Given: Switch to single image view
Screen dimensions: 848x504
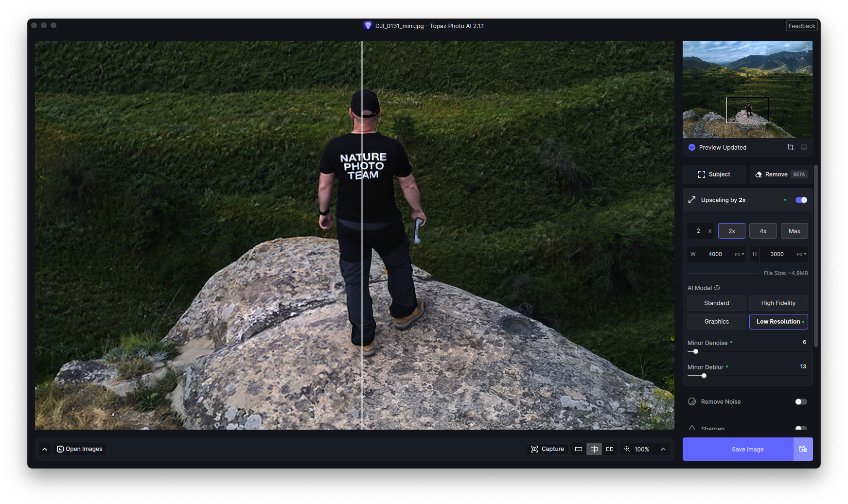Looking at the screenshot, I should pos(578,449).
